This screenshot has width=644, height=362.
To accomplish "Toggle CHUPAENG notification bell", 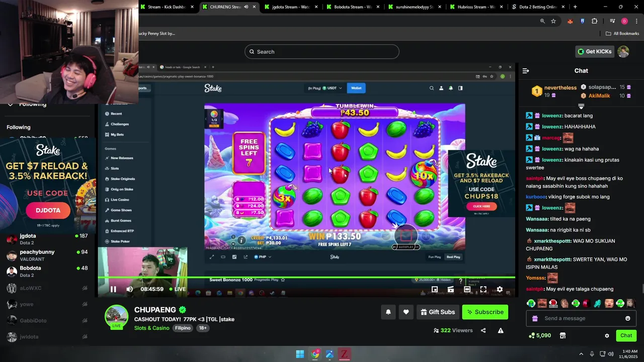I will click(x=388, y=312).
